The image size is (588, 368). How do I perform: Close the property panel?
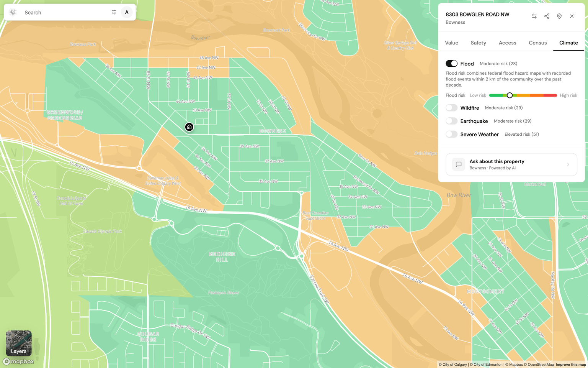pyautogui.click(x=572, y=16)
